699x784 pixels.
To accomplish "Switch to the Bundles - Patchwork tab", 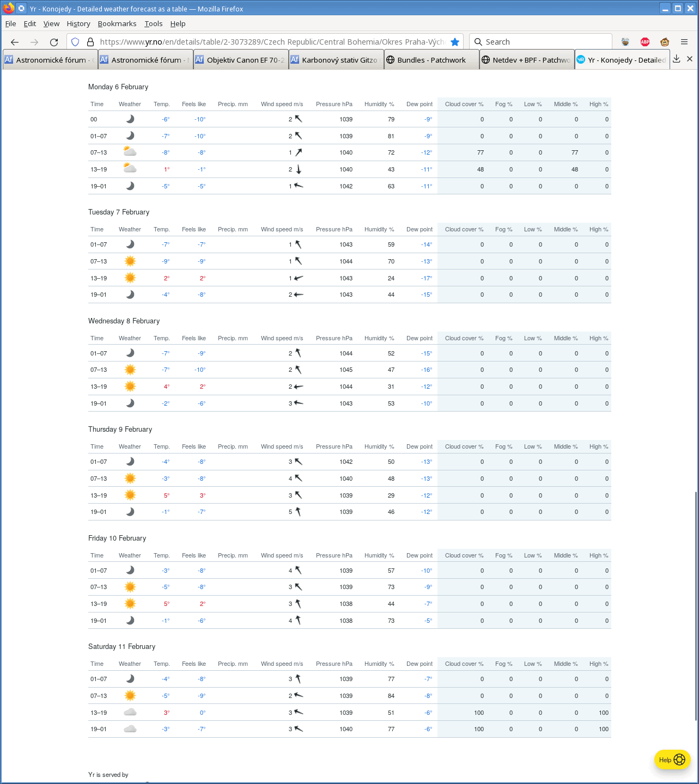I will click(x=431, y=60).
